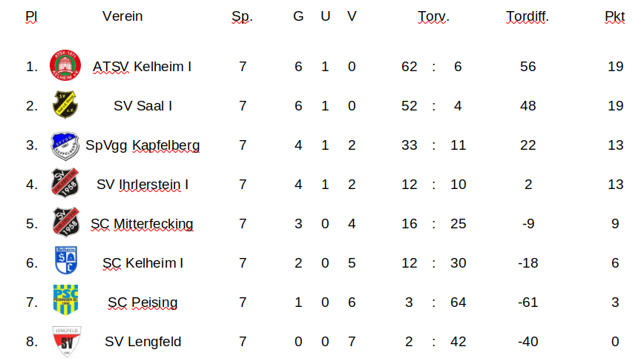
Task: Click the "Pl" column header
Action: (31, 16)
